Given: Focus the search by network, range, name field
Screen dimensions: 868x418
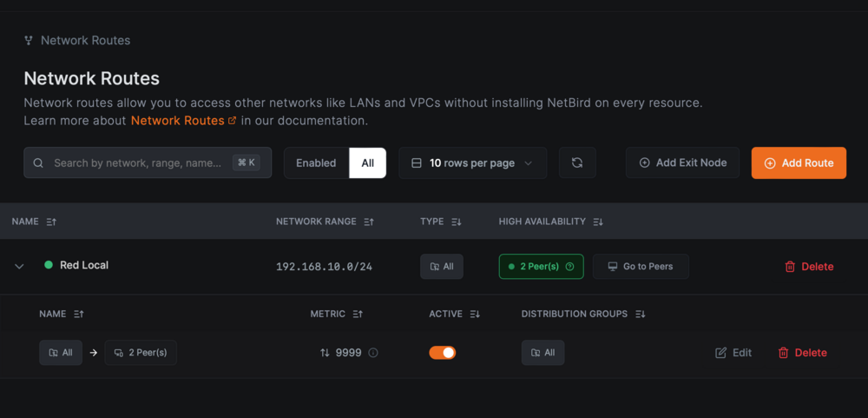Looking at the screenshot, I should pyautogui.click(x=148, y=163).
